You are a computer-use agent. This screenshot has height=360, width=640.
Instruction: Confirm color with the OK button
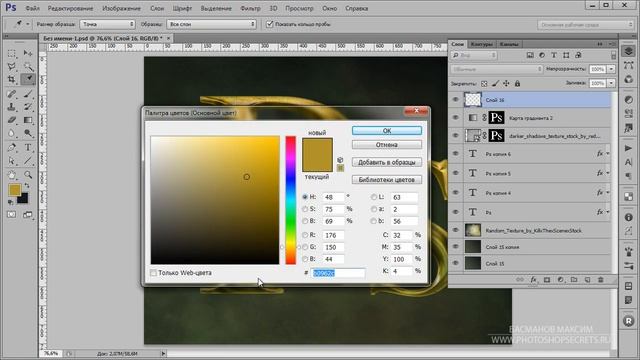(387, 131)
